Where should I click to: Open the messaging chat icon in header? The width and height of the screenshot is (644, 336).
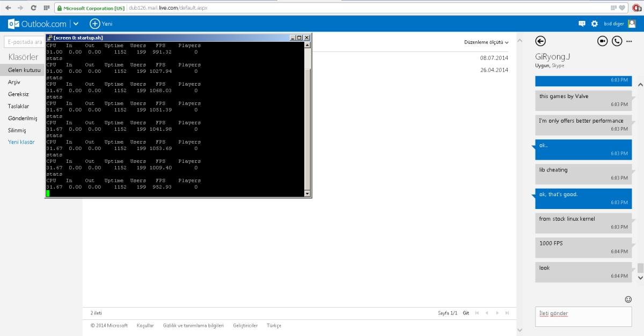pyautogui.click(x=582, y=24)
